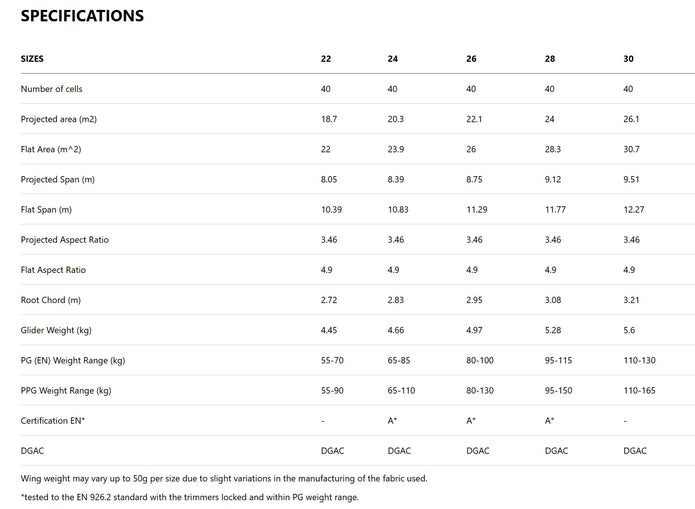Click PG weight range 55-70
695x509 pixels.
pyautogui.click(x=333, y=360)
